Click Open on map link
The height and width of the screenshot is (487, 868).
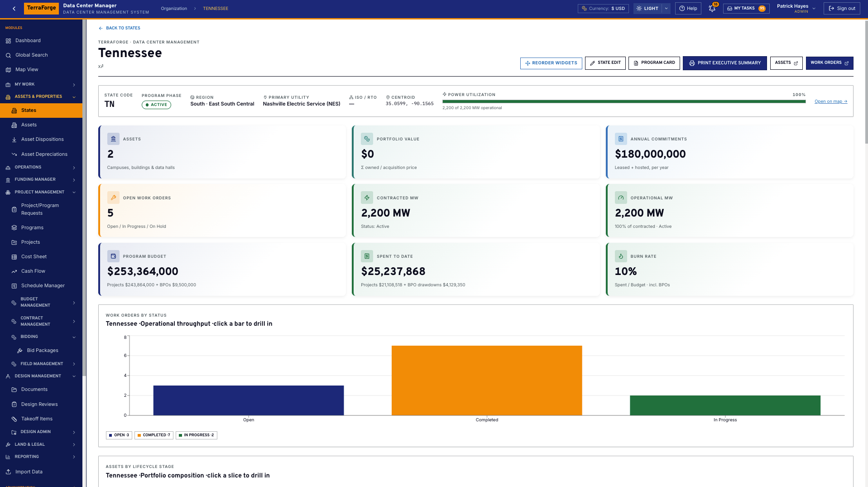[x=830, y=101]
